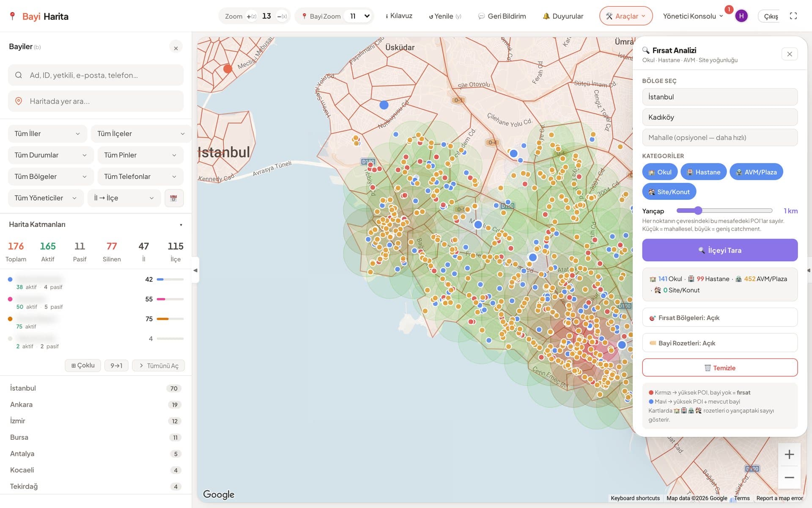Click the Haritada yer ara field

(96, 101)
